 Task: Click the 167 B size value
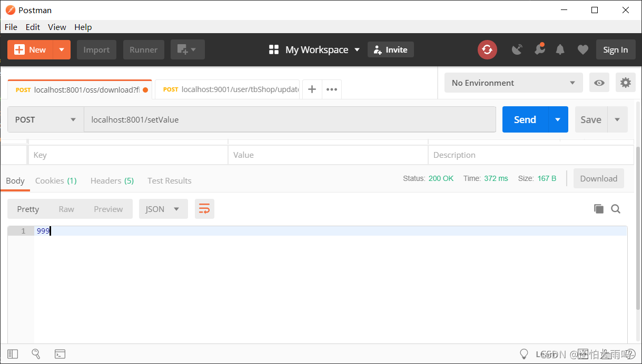tap(547, 178)
